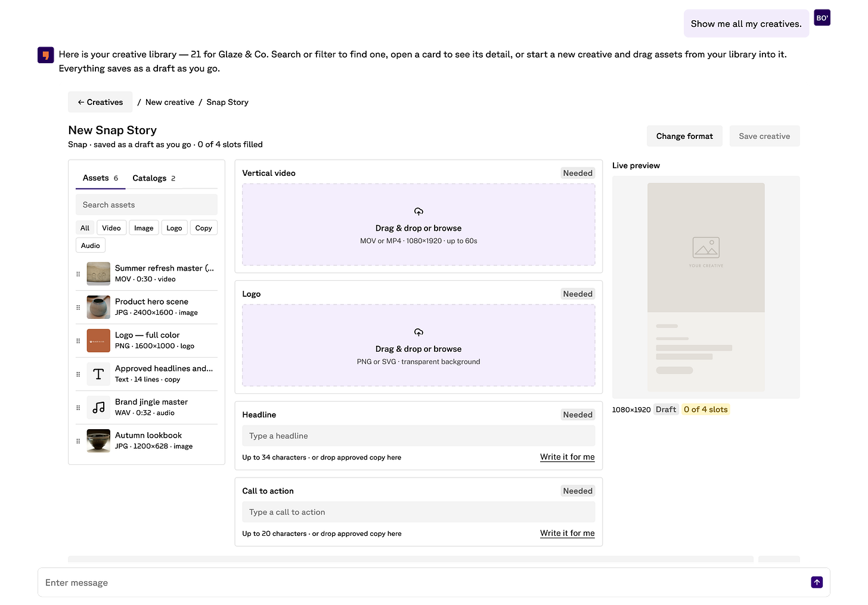Open the Change format button
Screen dimensions: 868x605
[x=684, y=136]
